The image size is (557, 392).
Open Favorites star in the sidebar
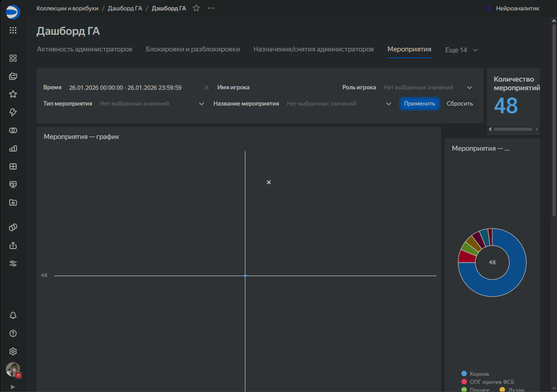click(x=13, y=94)
